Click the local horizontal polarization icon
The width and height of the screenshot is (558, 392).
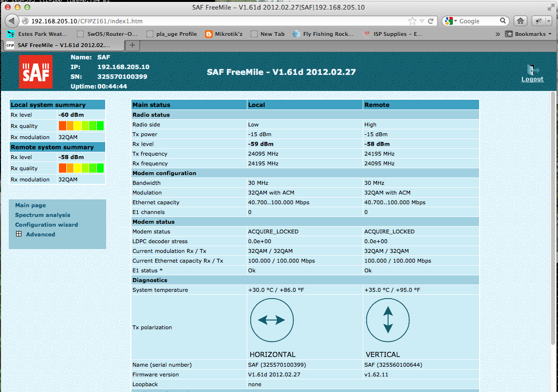pos(272,320)
